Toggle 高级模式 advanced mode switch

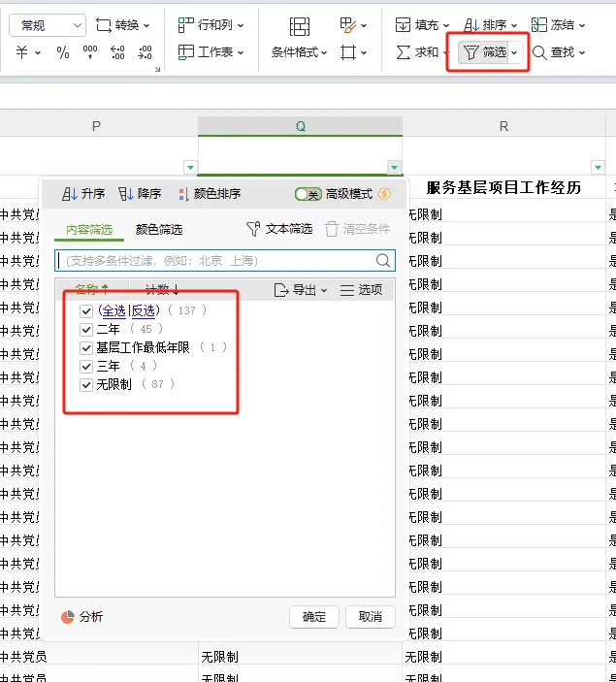pyautogui.click(x=308, y=194)
